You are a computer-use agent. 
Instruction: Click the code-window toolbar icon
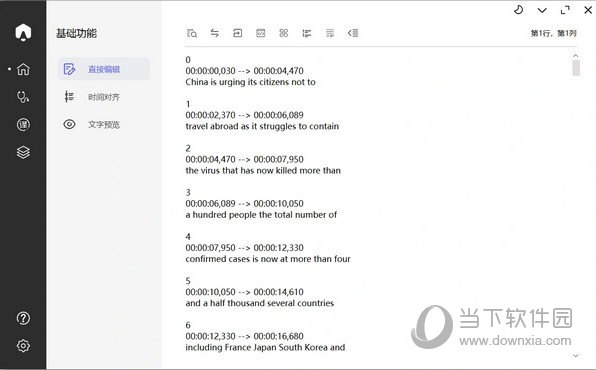click(x=261, y=33)
